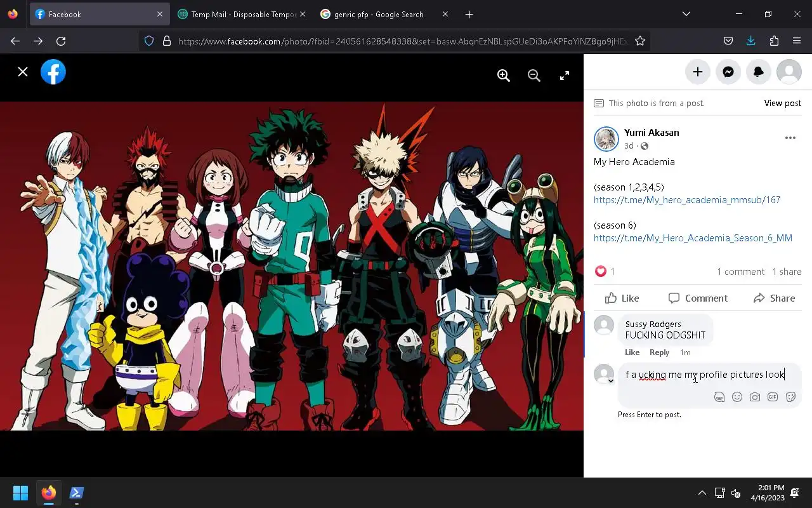Click the My Hero Academia photo
The height and width of the screenshot is (508, 812).
[292, 266]
